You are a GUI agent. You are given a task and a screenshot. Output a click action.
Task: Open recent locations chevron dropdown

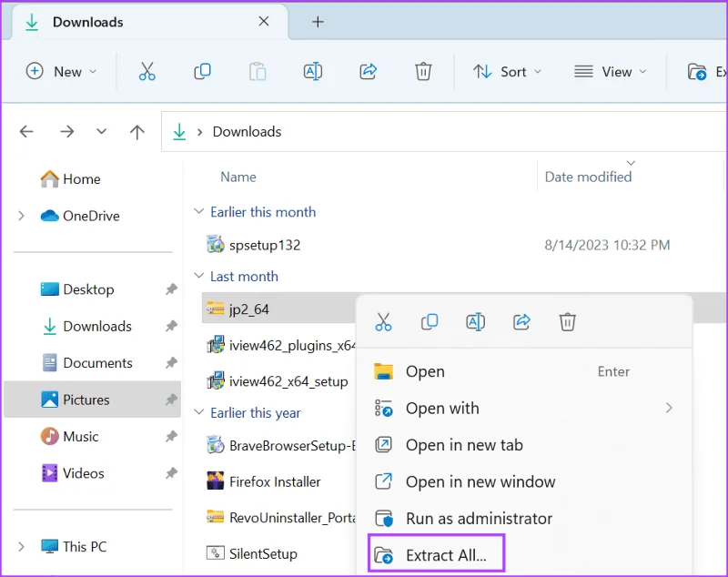point(101,132)
